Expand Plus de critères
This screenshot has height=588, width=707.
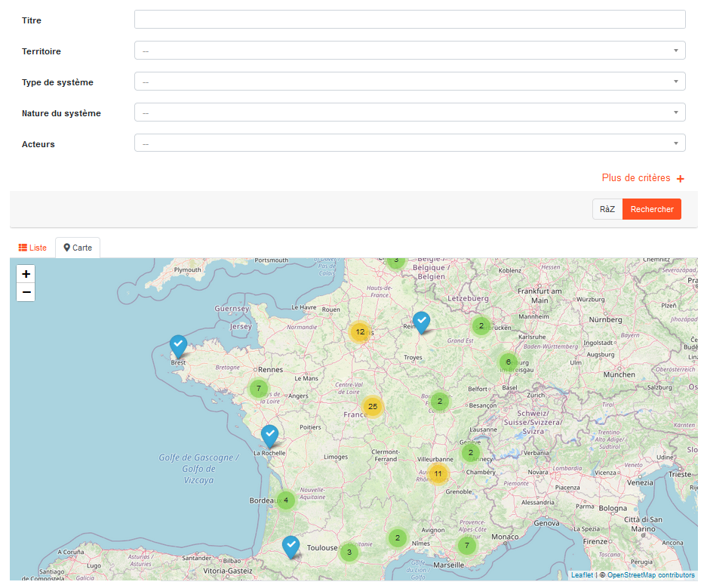[x=643, y=178]
